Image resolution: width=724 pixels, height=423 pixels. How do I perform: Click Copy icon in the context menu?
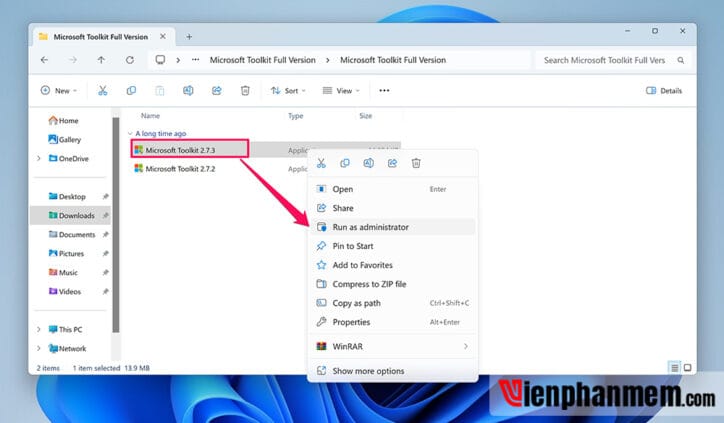345,163
